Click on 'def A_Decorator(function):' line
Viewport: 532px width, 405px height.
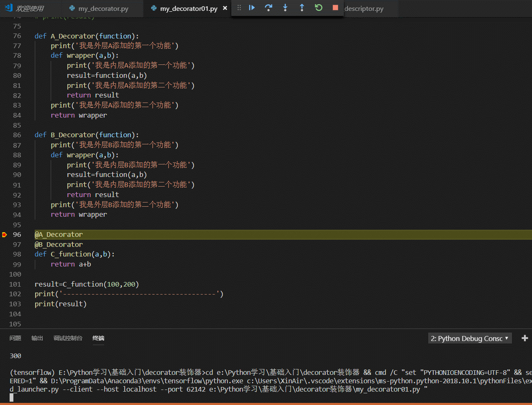87,36
